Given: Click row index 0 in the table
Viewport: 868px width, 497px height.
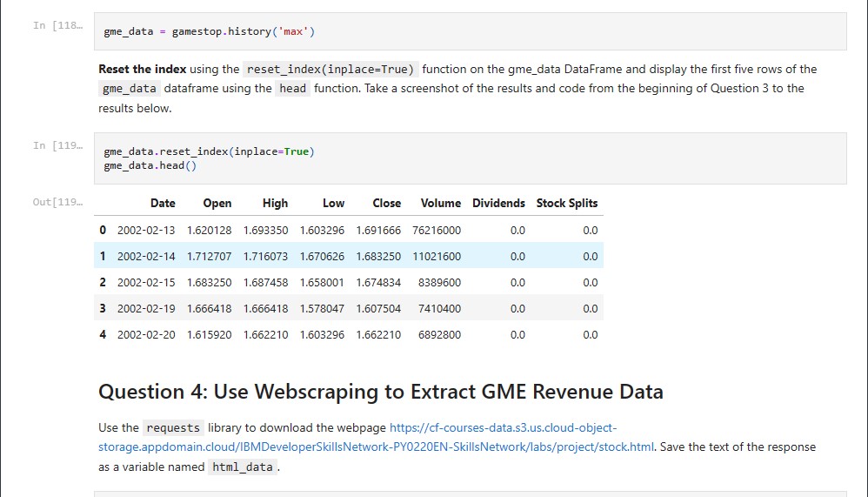Looking at the screenshot, I should [x=103, y=230].
